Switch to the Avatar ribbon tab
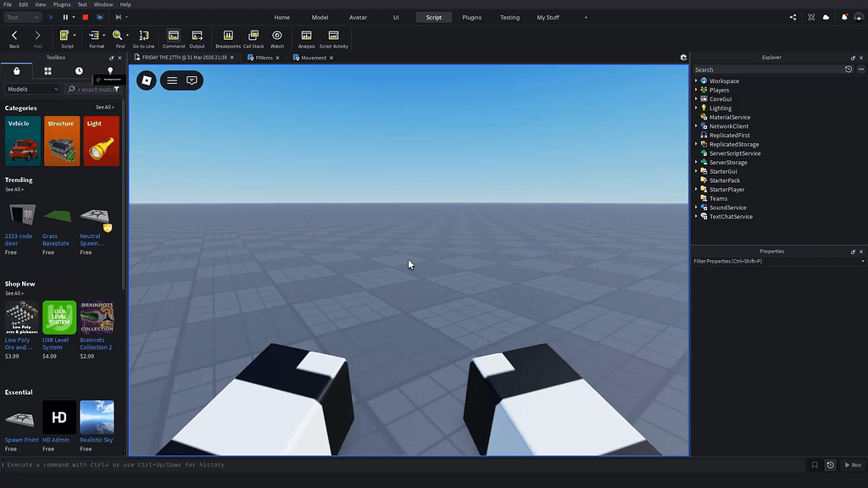The image size is (868, 488). (x=359, y=17)
